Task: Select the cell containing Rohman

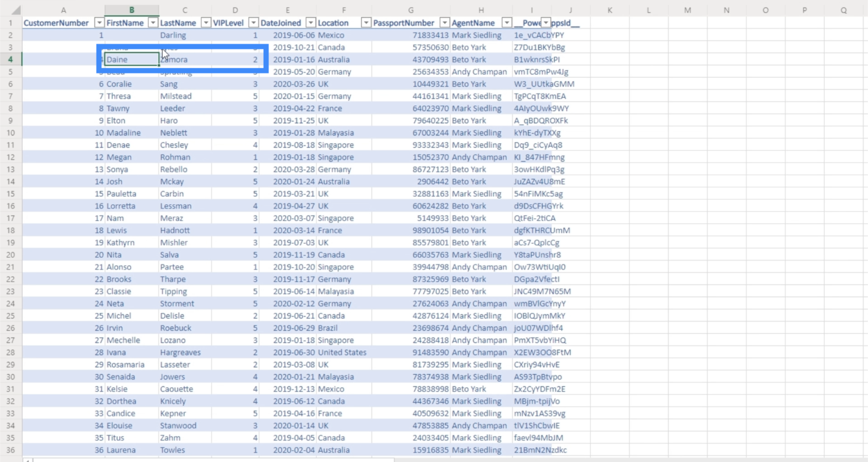Action: coord(185,157)
